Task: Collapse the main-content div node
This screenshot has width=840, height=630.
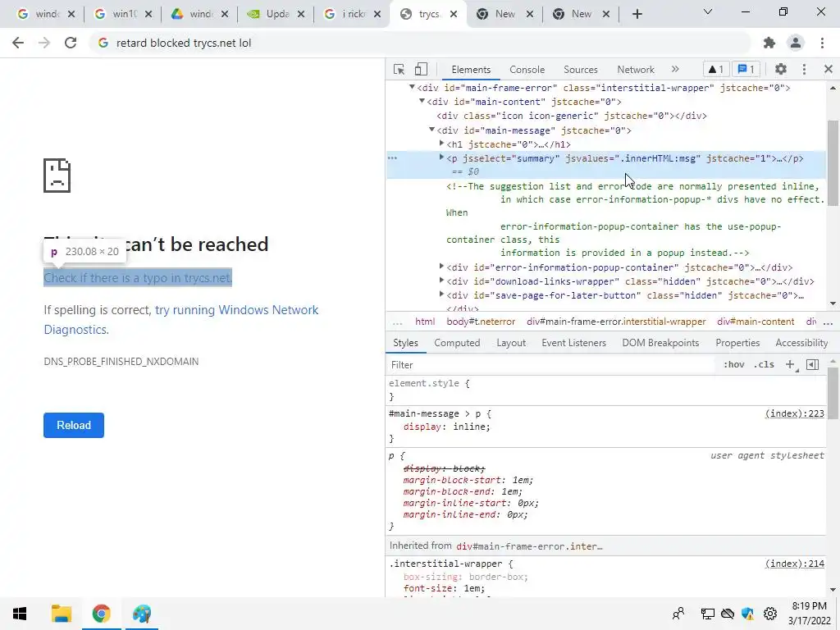Action: [422, 101]
